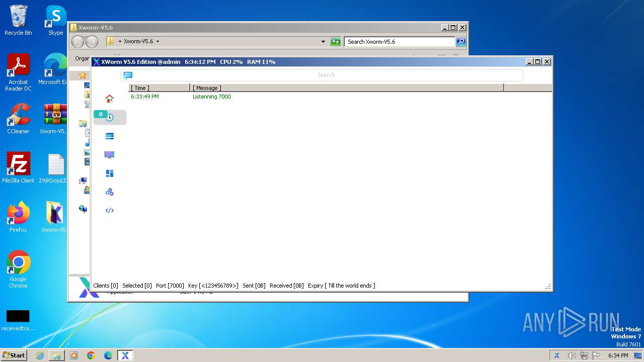Click 'Sent [0B]' in status bar

(x=254, y=286)
